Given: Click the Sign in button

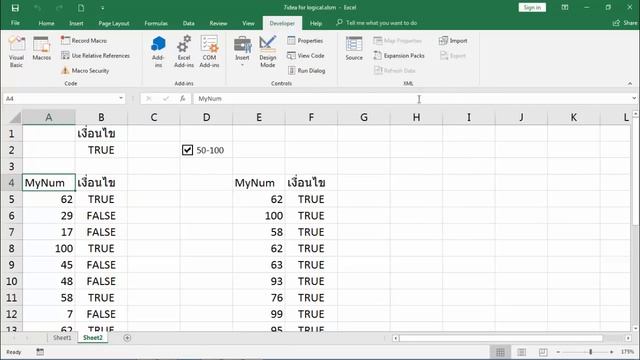Looking at the screenshot, I should (532, 7).
